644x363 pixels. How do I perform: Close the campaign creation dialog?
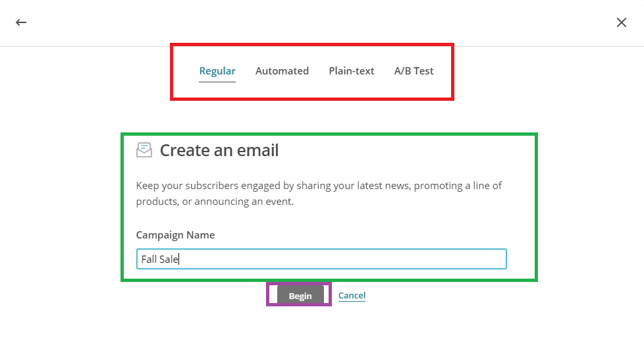pos(621,22)
